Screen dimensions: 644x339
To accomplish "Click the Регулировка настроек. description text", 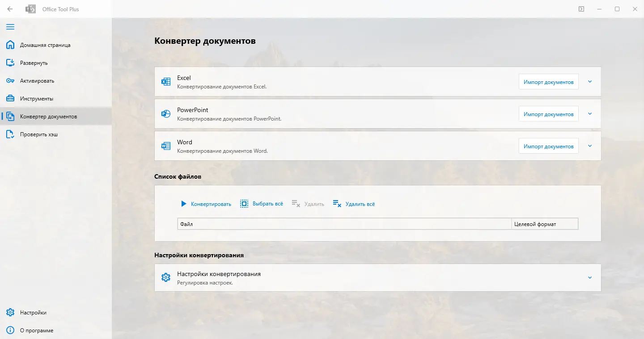I will point(205,283).
